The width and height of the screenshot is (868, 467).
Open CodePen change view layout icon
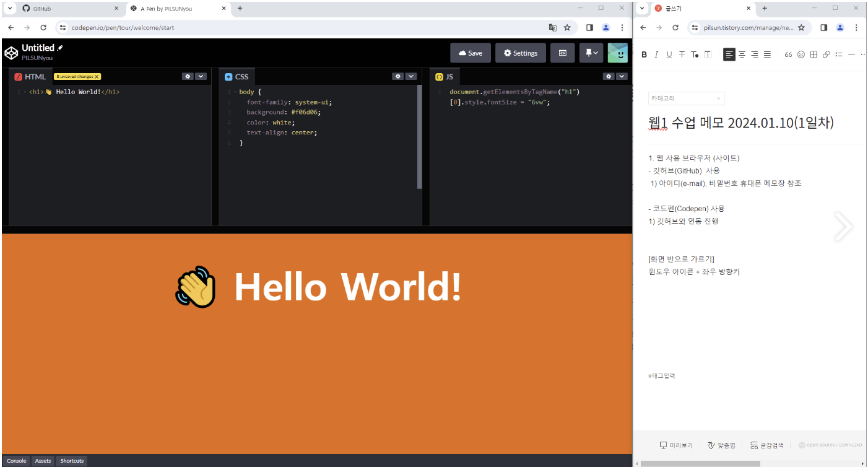coord(563,53)
